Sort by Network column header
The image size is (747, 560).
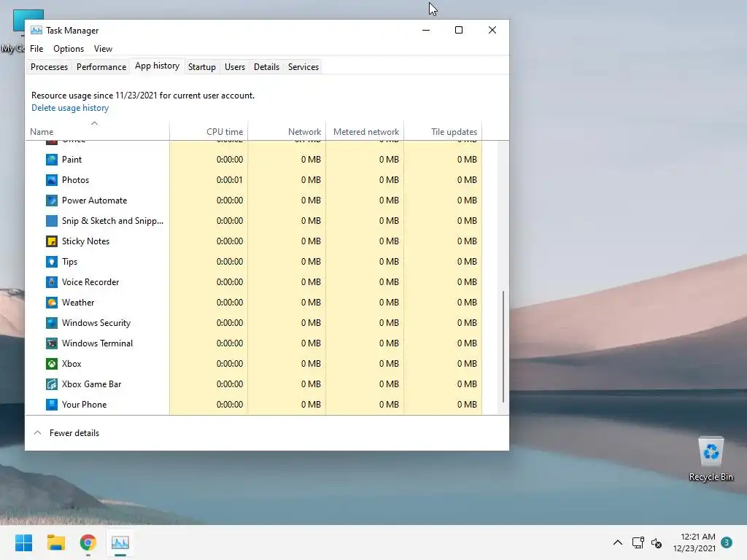[287, 131]
